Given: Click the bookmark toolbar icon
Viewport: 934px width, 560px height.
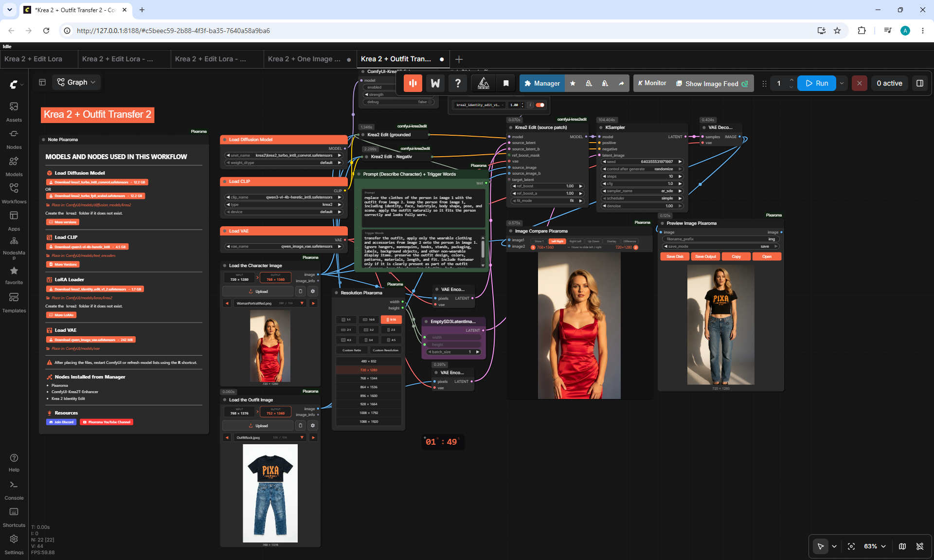Looking at the screenshot, I should 506,83.
